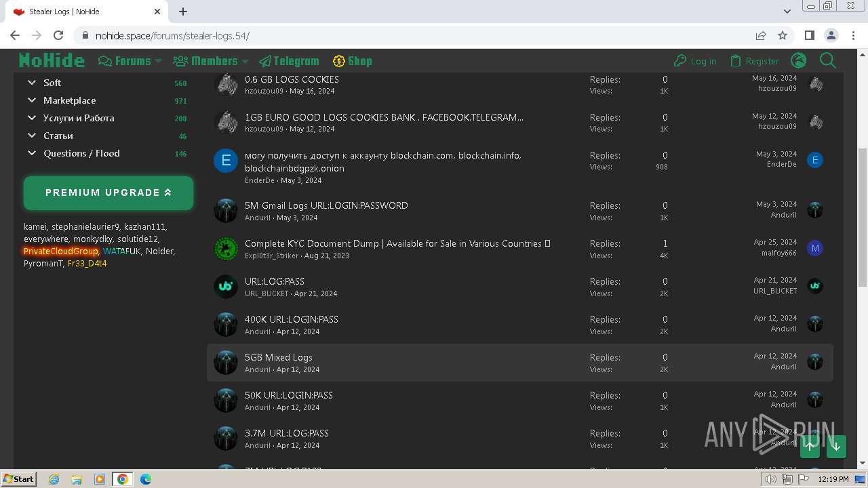Open EnderDe last-poster avatar on right
868x488 pixels.
[x=815, y=160]
